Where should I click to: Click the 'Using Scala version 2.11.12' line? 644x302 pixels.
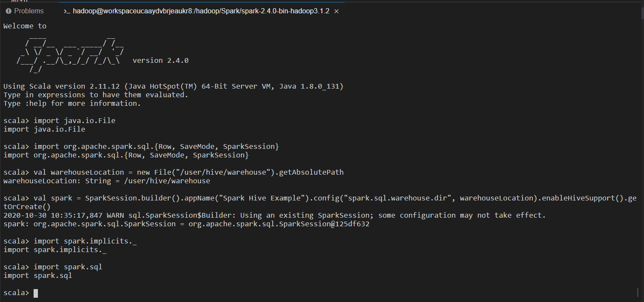(x=173, y=86)
